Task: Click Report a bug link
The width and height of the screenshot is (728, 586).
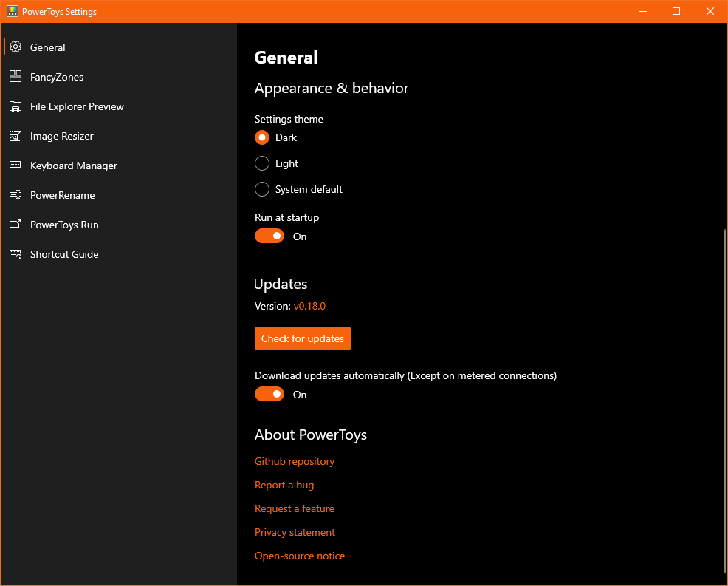Action: [284, 486]
